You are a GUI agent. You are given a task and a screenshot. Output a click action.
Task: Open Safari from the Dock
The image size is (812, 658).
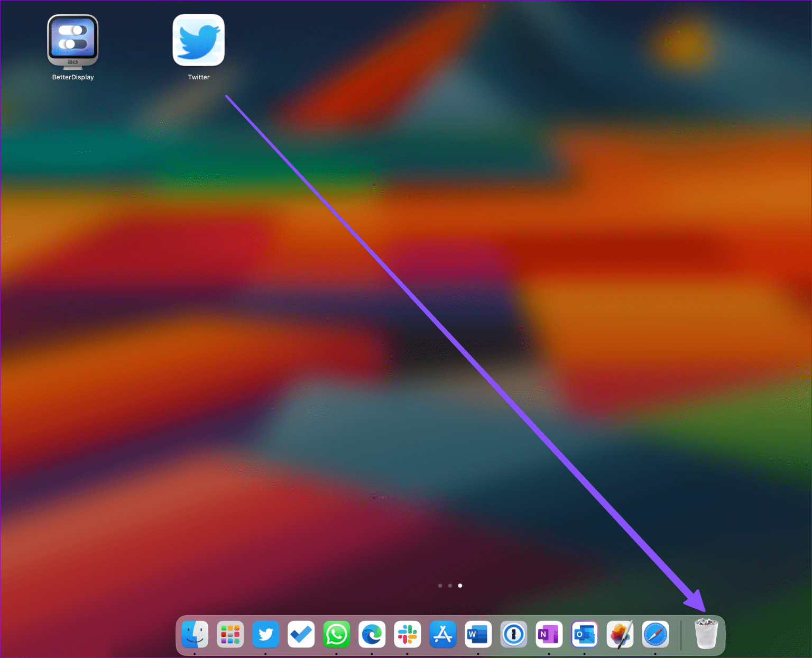tap(655, 634)
